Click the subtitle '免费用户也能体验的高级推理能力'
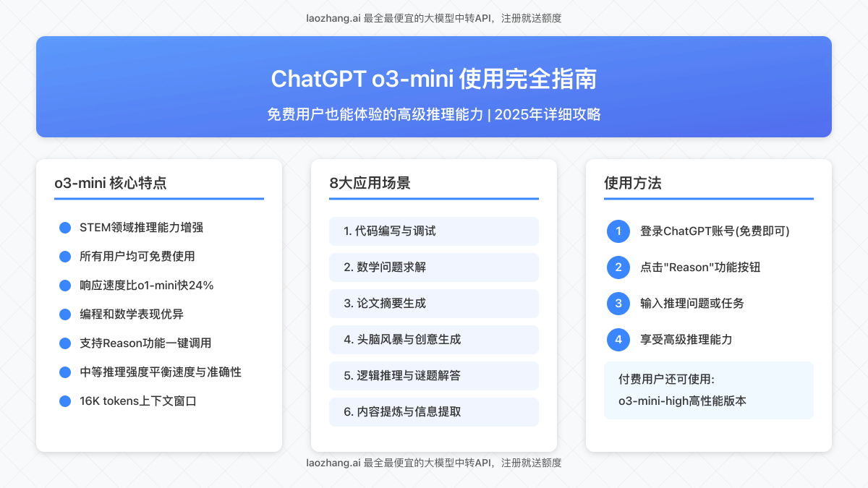Screen dimensions: 868x488 point(375,114)
